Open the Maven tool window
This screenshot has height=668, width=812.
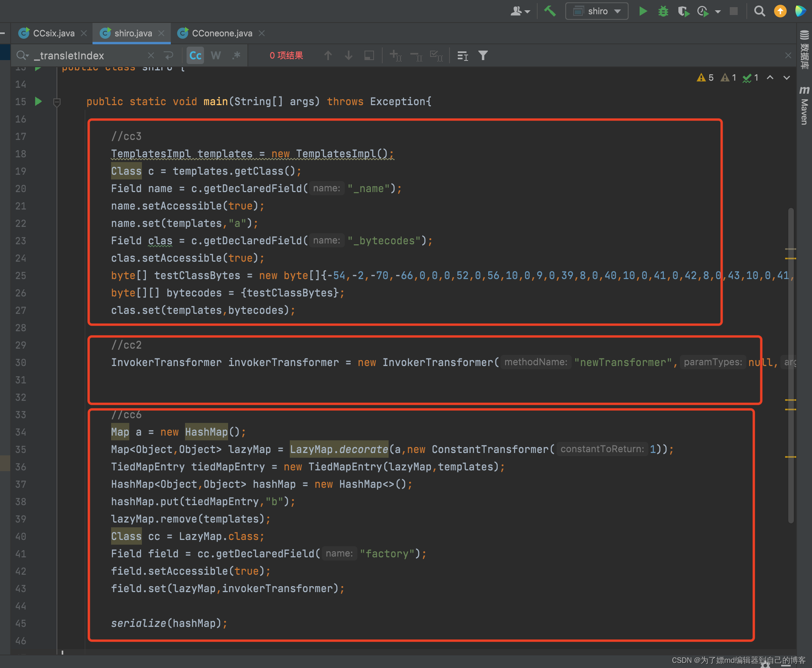coord(804,106)
